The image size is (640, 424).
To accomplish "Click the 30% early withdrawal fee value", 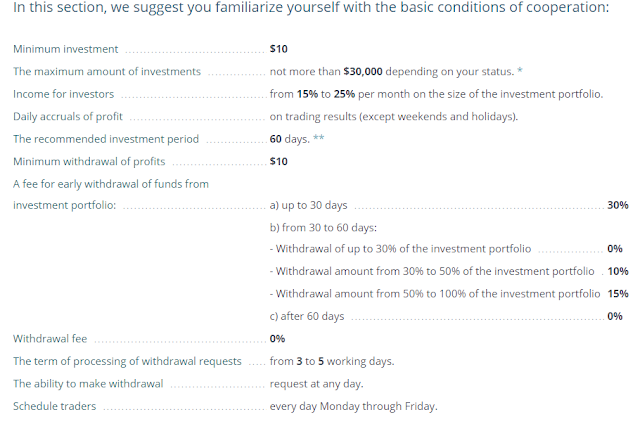I will (617, 205).
